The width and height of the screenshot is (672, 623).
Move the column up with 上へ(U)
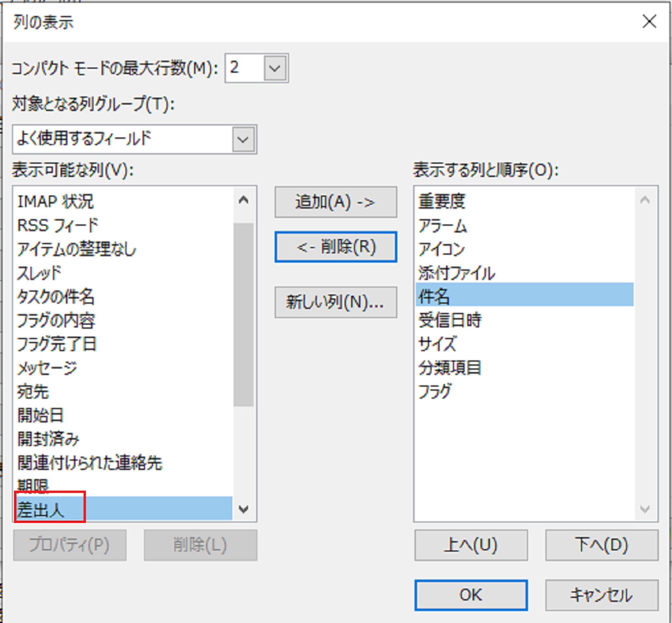click(471, 545)
